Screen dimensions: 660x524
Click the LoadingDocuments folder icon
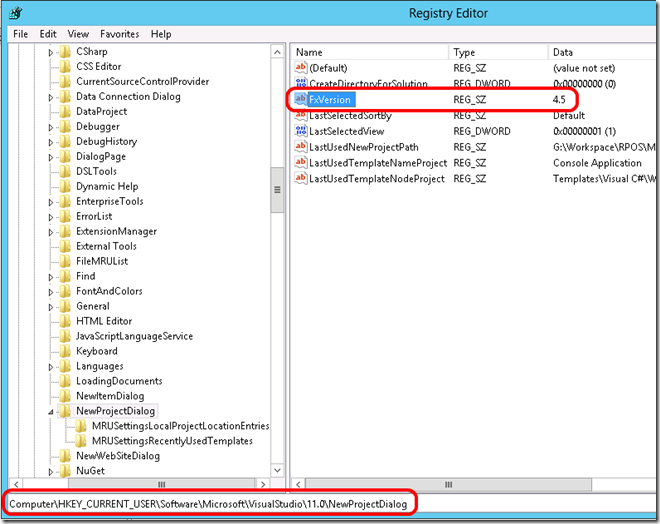pos(65,381)
